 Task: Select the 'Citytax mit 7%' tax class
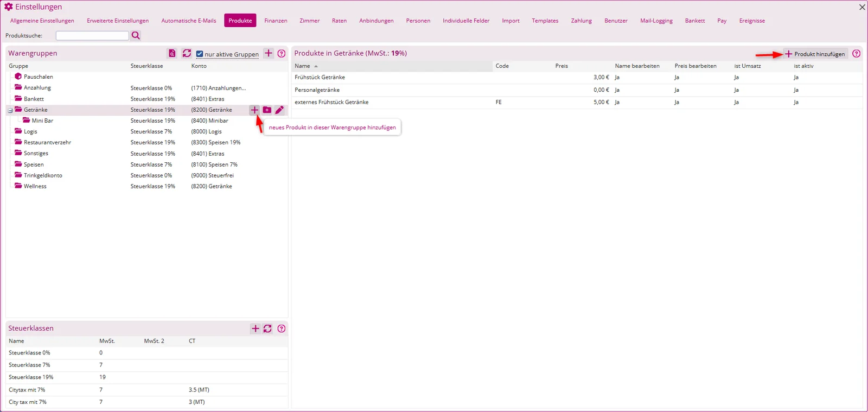(146, 390)
